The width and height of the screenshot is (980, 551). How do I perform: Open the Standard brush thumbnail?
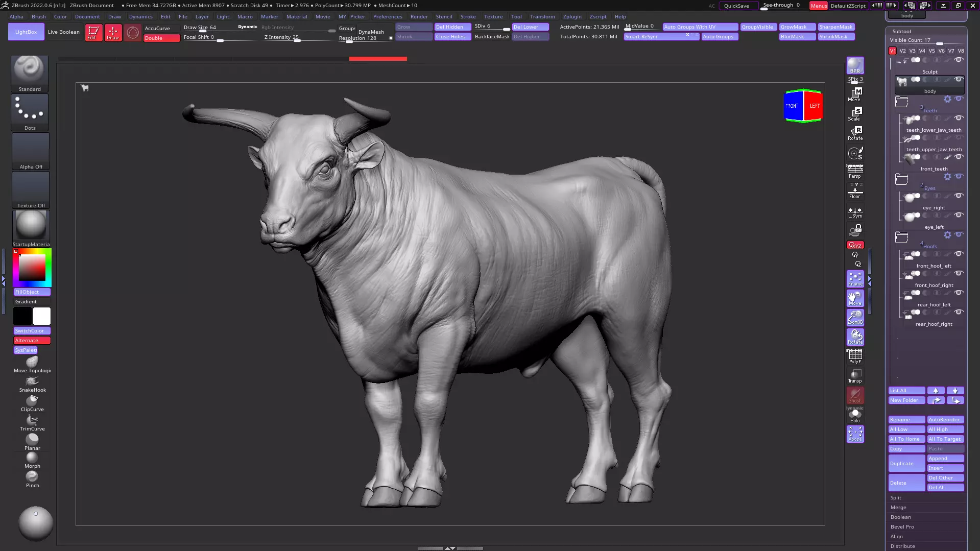(x=30, y=74)
